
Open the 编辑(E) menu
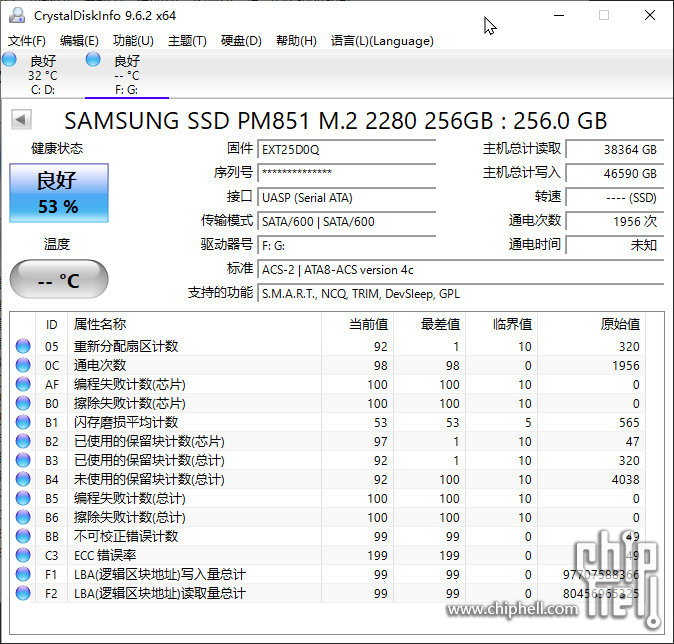(x=79, y=41)
